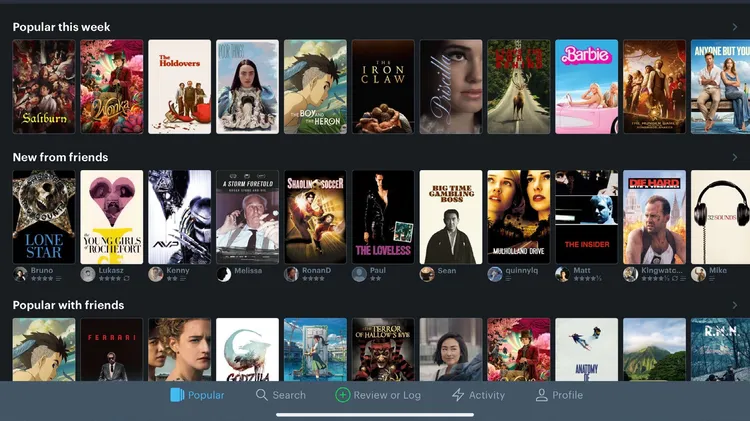Click Paul's avatar

[x=359, y=274]
